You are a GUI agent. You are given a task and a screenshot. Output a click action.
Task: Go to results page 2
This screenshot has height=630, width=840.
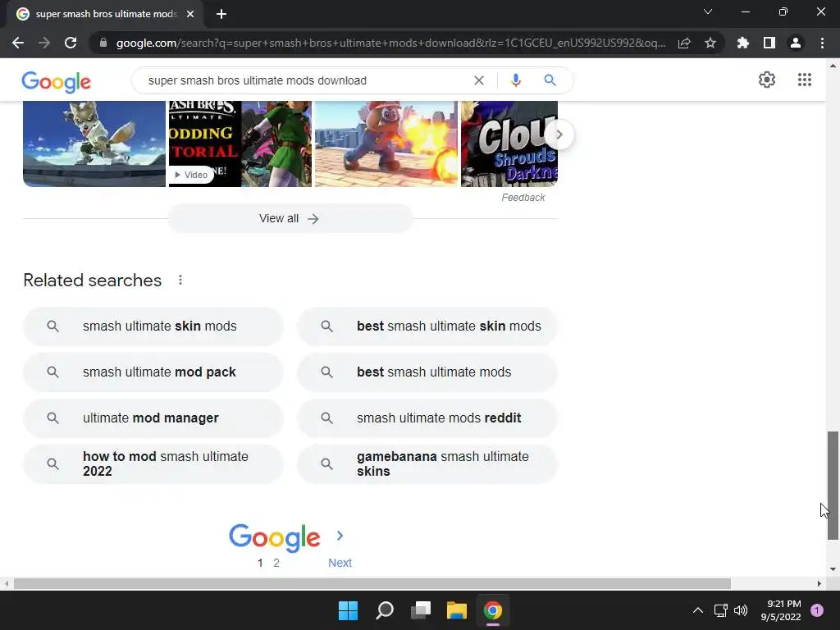(x=276, y=563)
